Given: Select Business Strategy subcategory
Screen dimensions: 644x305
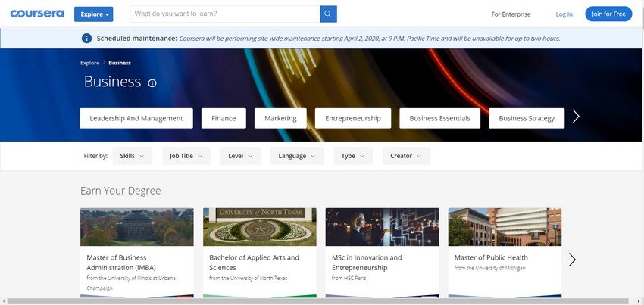Looking at the screenshot, I should point(527,118).
